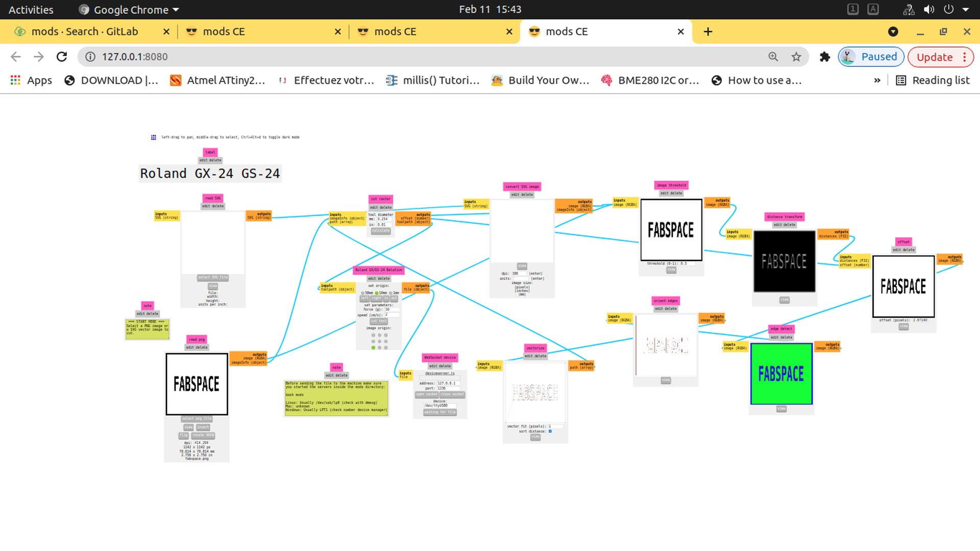Open the zoom magnifier icon in address bar

[x=773, y=57]
